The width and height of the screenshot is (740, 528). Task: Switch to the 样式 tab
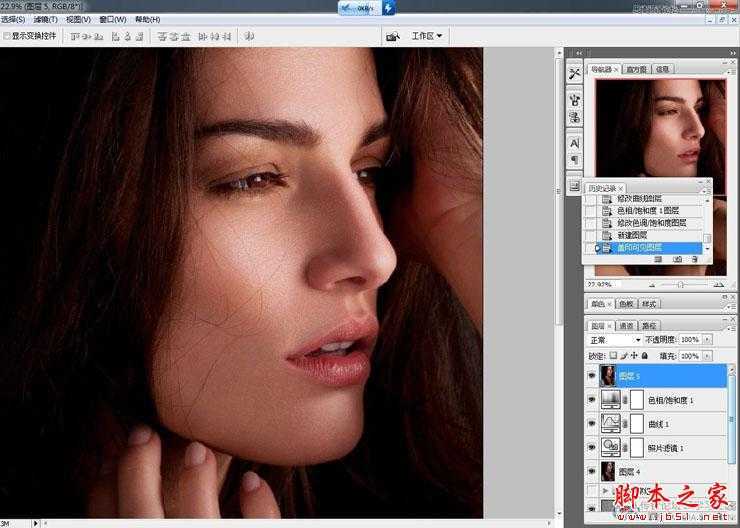point(649,304)
